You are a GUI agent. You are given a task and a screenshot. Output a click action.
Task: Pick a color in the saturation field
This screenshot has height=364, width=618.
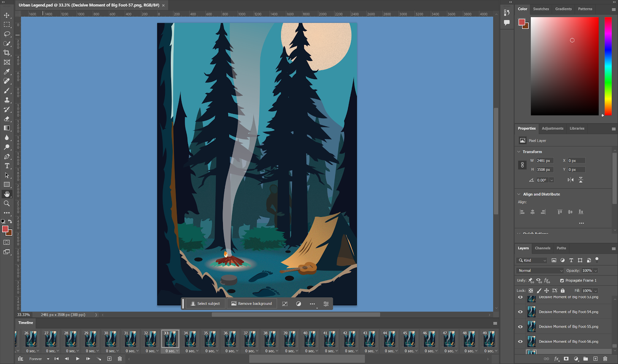coord(565,66)
